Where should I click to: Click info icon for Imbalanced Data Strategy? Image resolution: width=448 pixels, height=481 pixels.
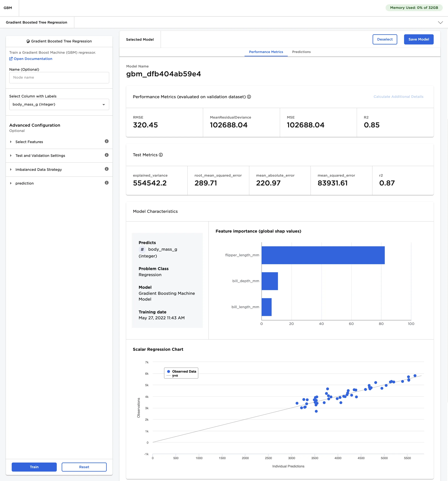pos(107,169)
